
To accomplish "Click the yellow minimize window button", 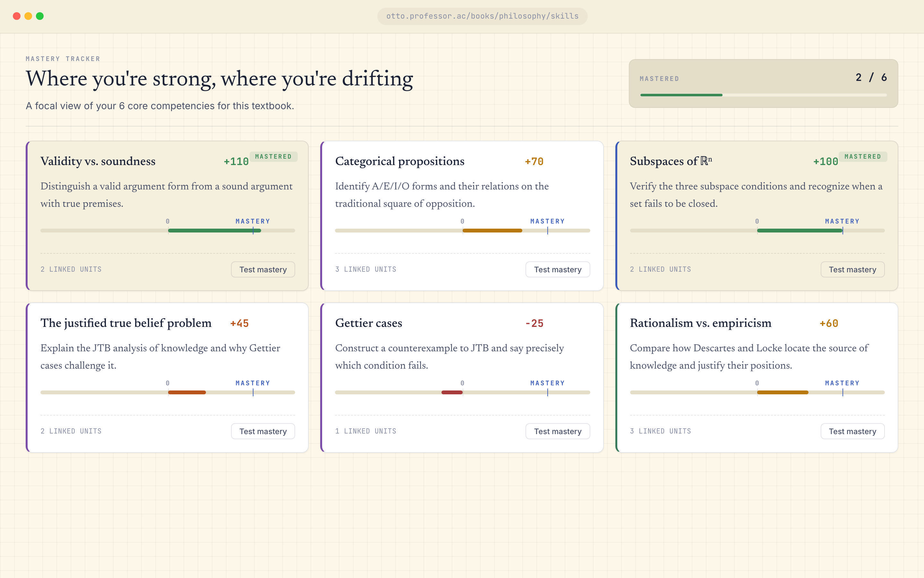I will pos(28,16).
